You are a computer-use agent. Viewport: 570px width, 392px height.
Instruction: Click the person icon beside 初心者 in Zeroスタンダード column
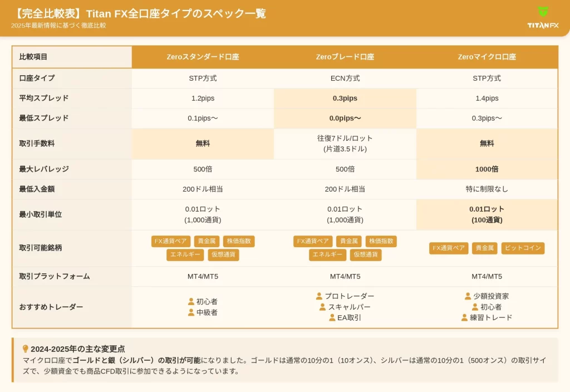(191, 301)
